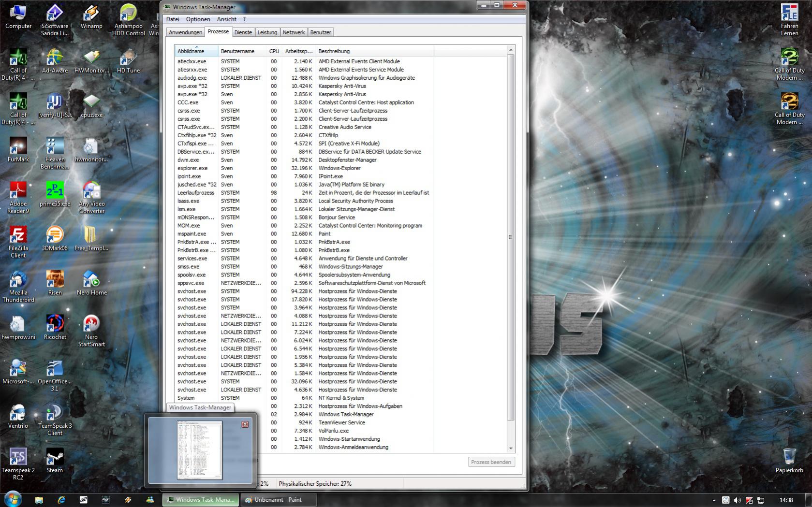Open Adobe Reader 9 icon
The image size is (812, 507).
(x=18, y=198)
